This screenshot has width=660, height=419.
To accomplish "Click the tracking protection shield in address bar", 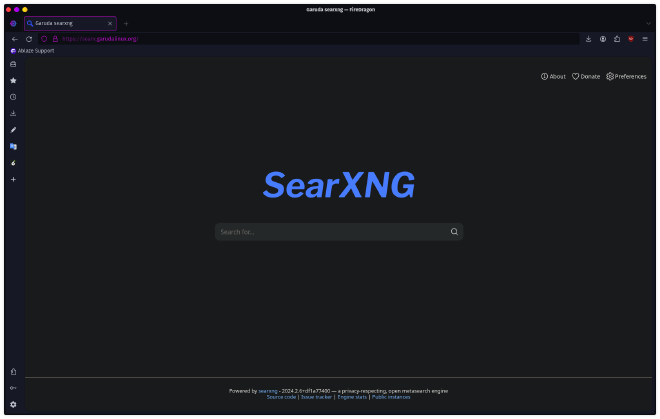I will [x=44, y=39].
